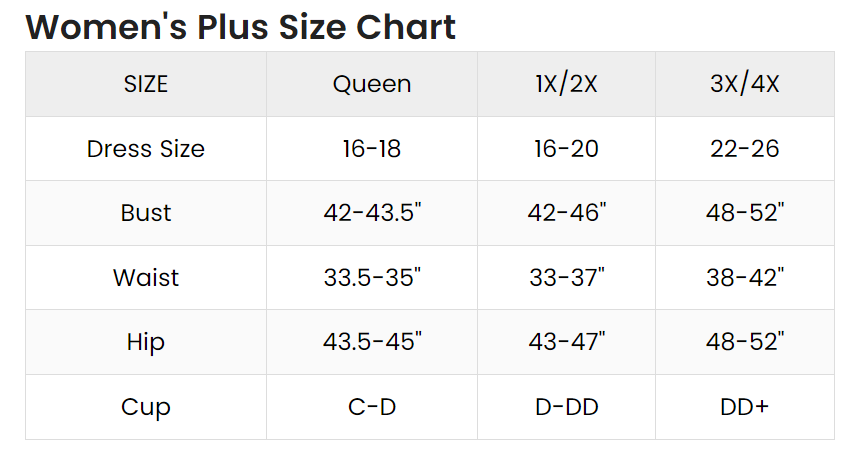This screenshot has height=466, width=868.
Task: Select the 42-43.5" bust measurement
Action: 372,213
